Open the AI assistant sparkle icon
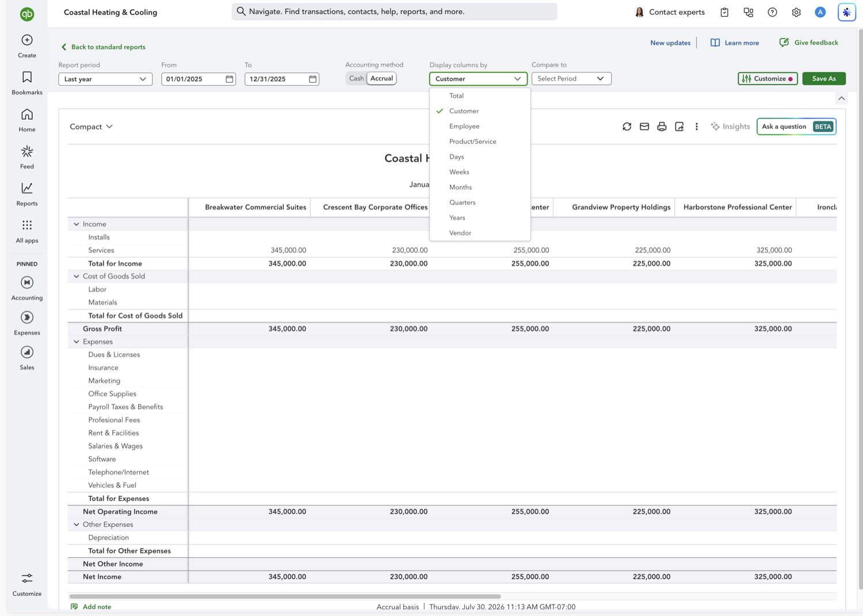863x616 pixels. pos(847,12)
